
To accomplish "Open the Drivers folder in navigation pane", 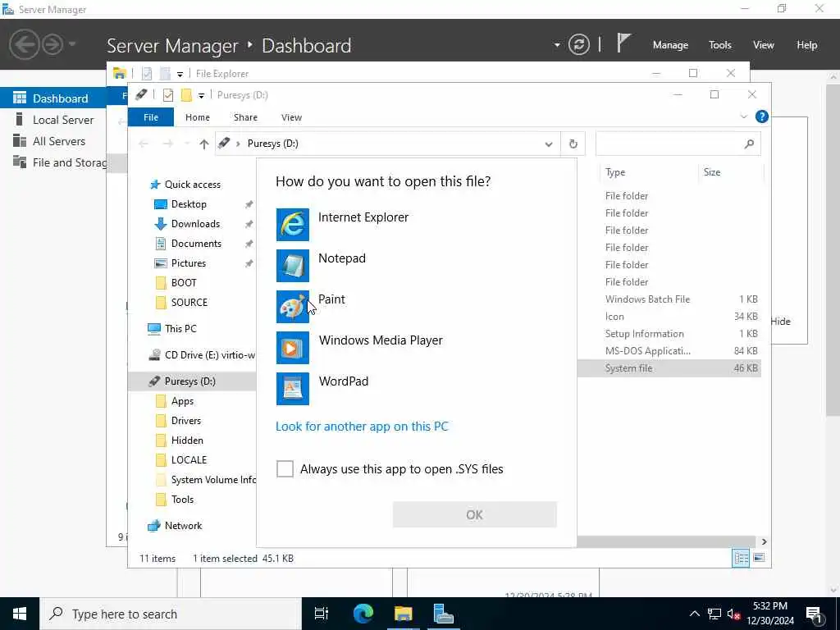I will click(x=186, y=421).
